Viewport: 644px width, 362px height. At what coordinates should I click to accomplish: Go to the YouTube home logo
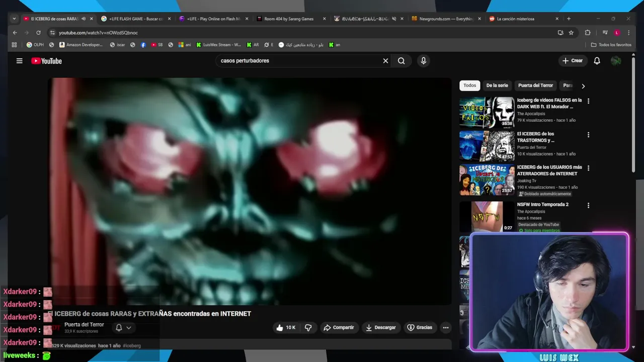click(x=46, y=61)
